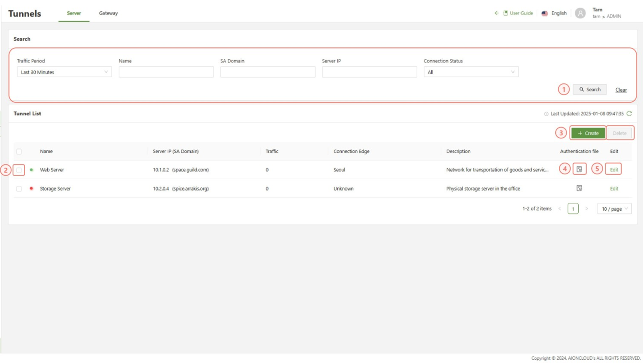This screenshot has height=364, width=643.
Task: Click the US flag language icon
Action: pos(545,13)
